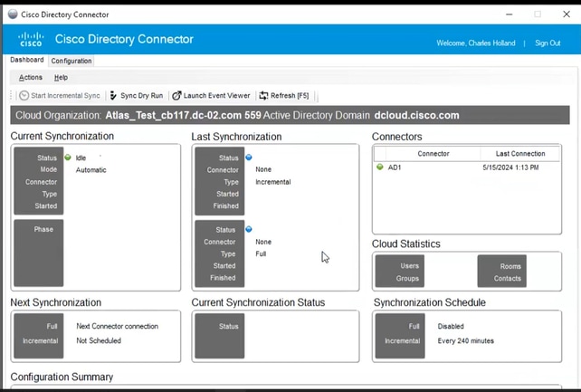
Task: Click the green dot next to AD1 connector
Action: tap(380, 167)
